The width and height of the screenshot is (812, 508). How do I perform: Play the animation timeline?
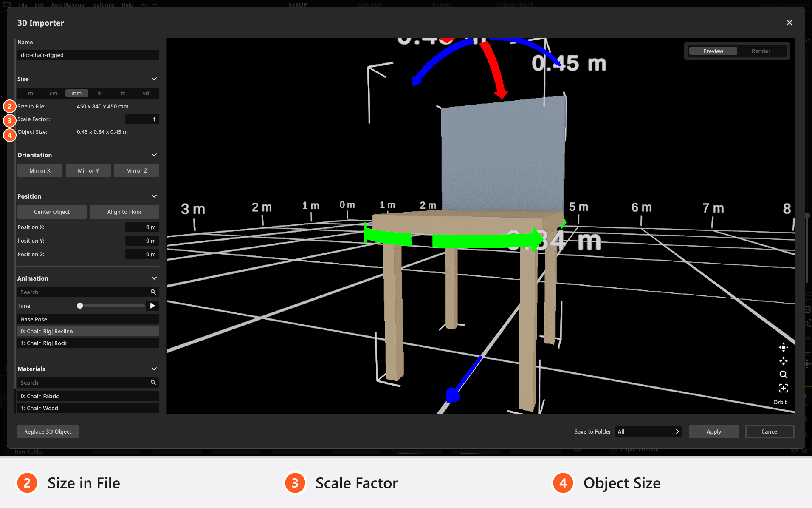coord(152,306)
